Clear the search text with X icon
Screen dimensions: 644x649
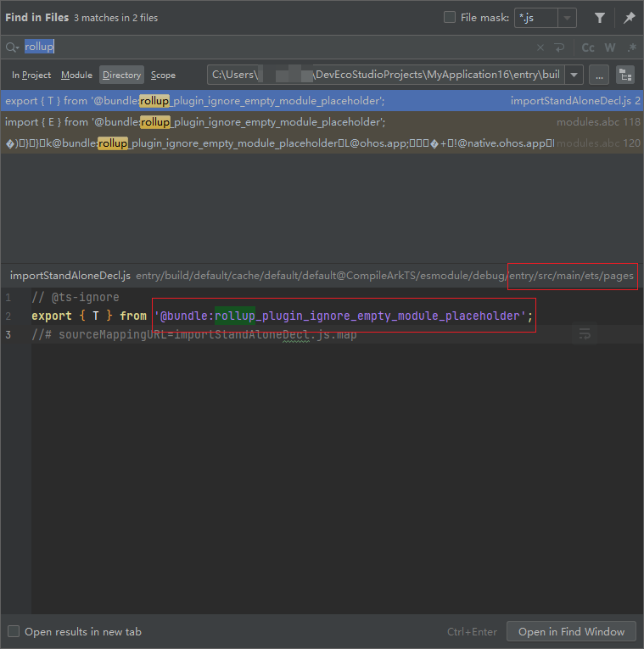(540, 48)
